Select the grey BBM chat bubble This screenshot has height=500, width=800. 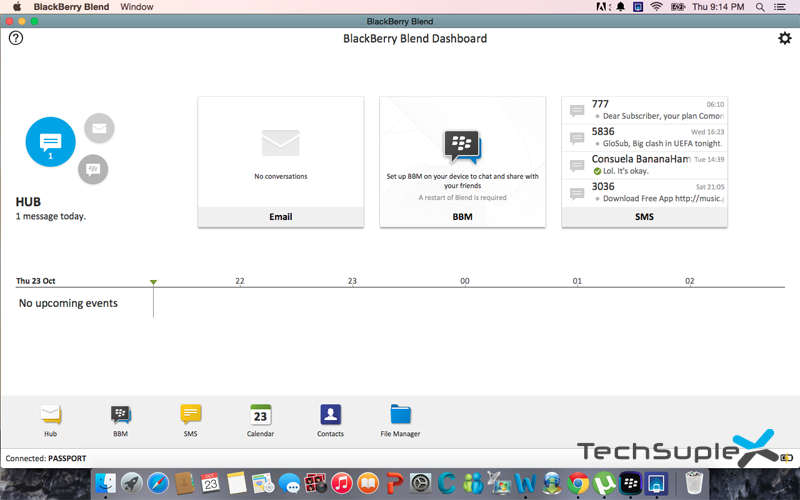pyautogui.click(x=93, y=168)
